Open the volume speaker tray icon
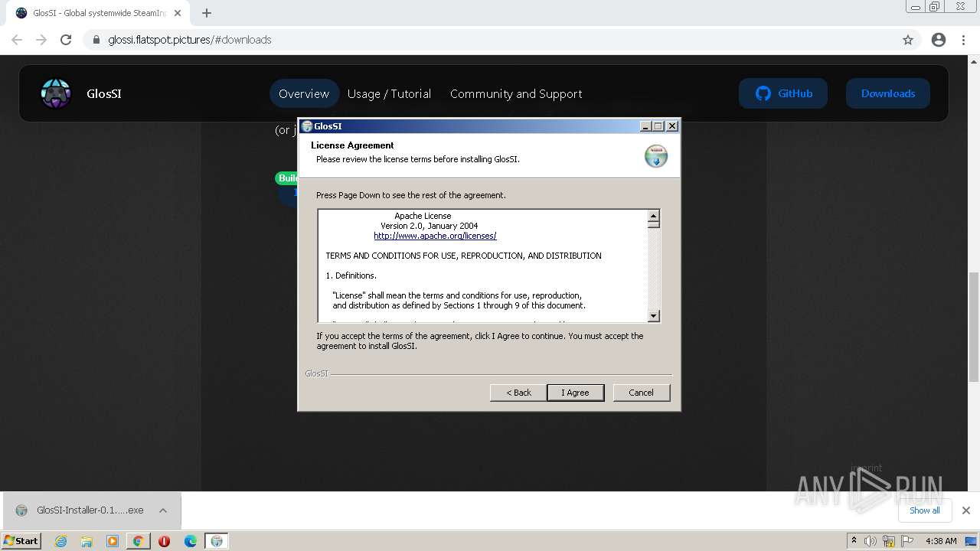Viewport: 980px width, 551px height. click(871, 541)
